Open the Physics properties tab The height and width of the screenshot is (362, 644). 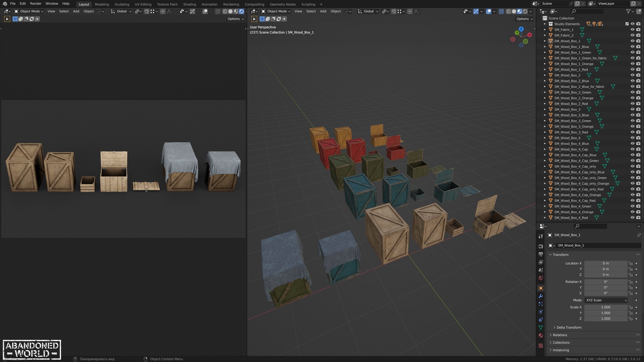point(541,312)
